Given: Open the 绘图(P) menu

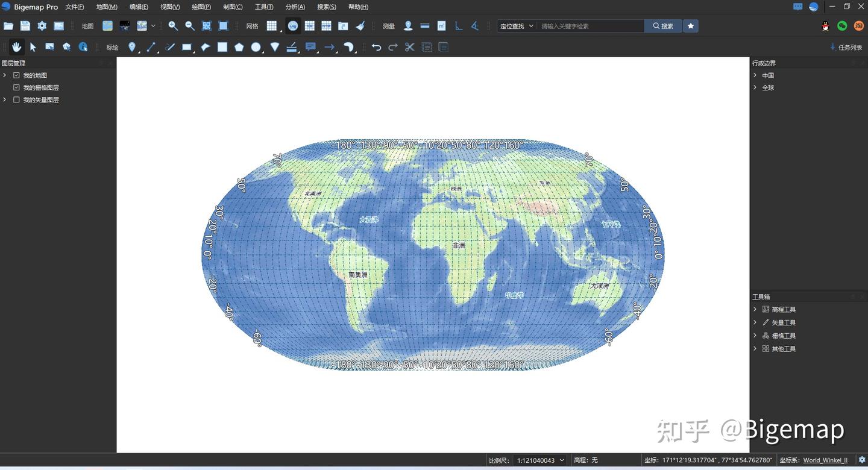Looking at the screenshot, I should tap(201, 7).
